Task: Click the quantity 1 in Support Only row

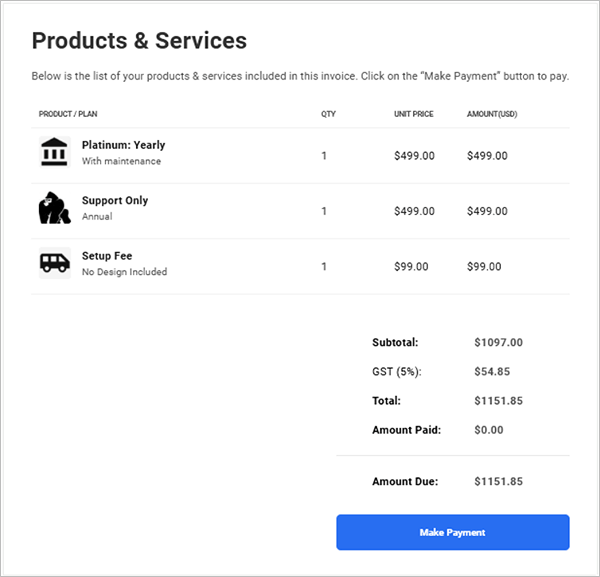Action: tap(324, 211)
